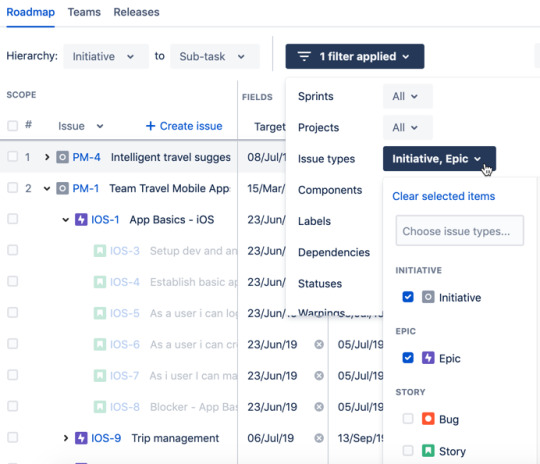The height and width of the screenshot is (464, 540).
Task: Click the Create issue link
Action: pyautogui.click(x=184, y=126)
